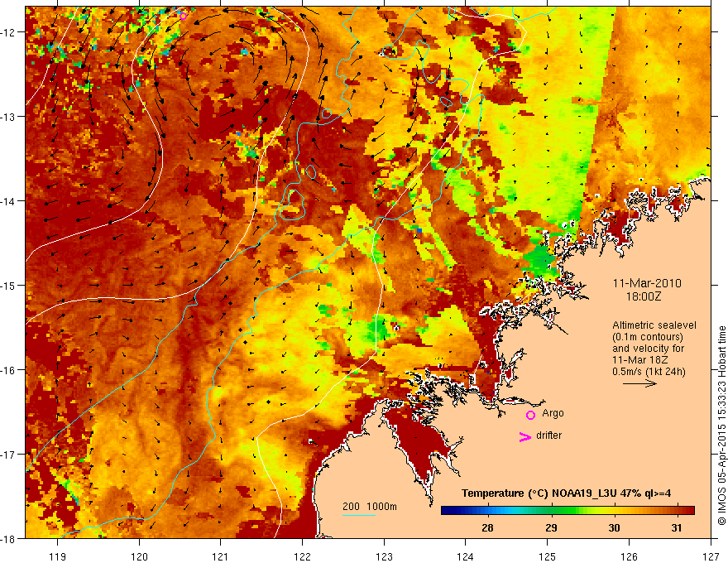Click the '28' color bar tick label
Image resolution: width=728 pixels, height=563 pixels.
(487, 527)
